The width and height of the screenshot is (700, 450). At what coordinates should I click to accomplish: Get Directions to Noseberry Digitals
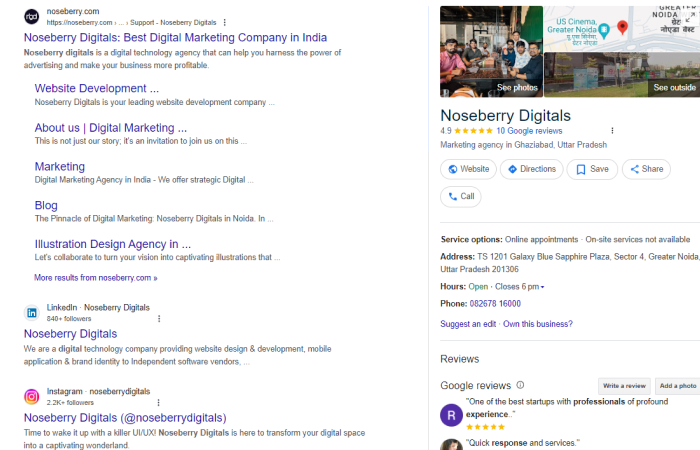tap(531, 169)
